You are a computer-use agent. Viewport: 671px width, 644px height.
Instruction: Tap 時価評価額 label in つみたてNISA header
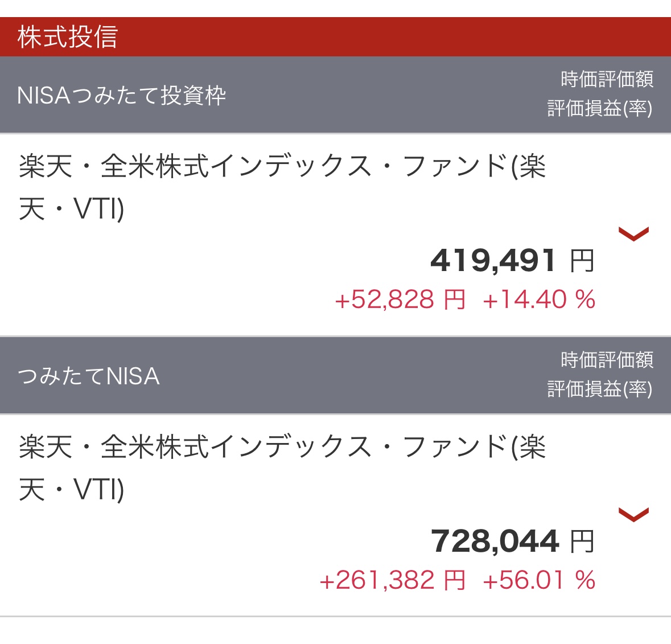coord(607,360)
